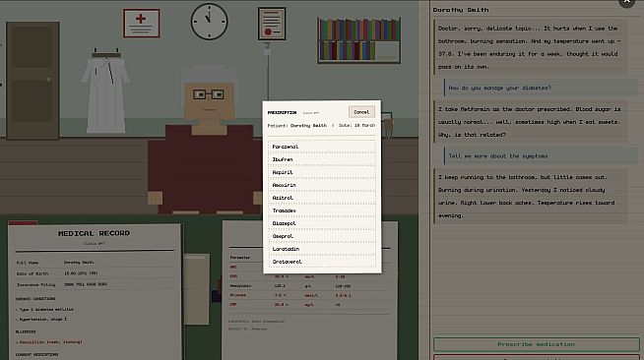Image resolution: width=644 pixels, height=360 pixels.
Task: Click the patient's face
Action: click(x=209, y=100)
